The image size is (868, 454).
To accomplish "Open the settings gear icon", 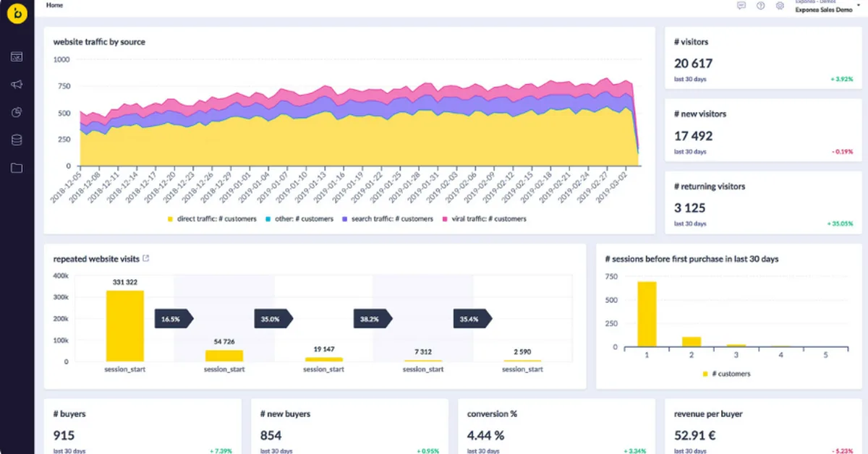I will [x=780, y=6].
